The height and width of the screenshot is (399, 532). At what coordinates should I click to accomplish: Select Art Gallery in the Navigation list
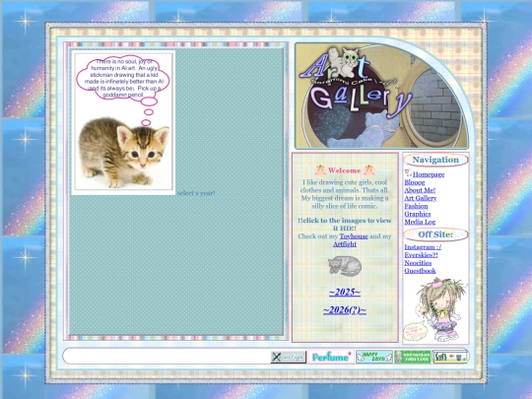421,198
